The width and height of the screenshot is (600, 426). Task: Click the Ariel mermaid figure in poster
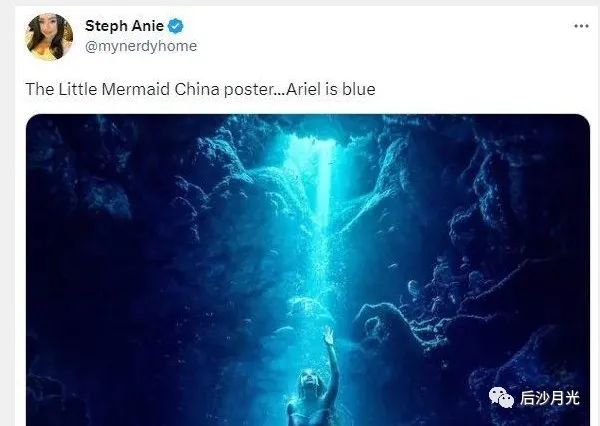click(313, 387)
